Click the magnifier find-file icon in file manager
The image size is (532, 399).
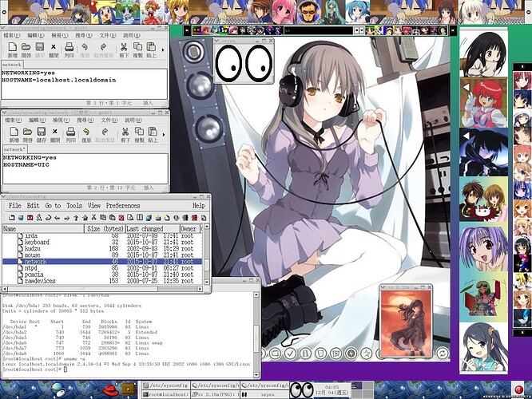coord(131,218)
